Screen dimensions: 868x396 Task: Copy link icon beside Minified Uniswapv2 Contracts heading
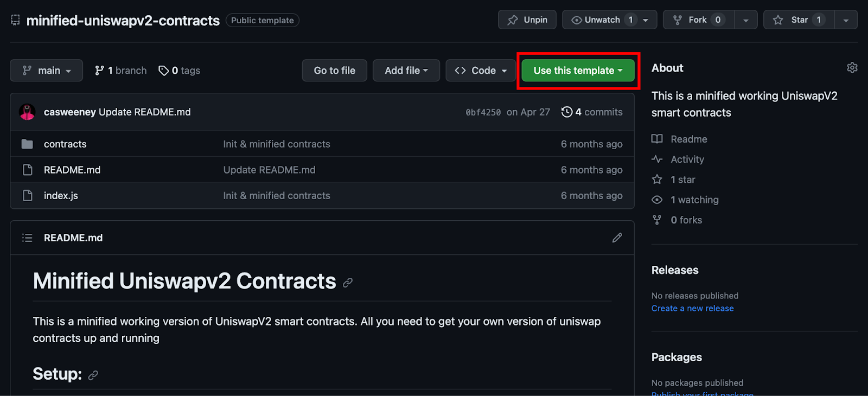click(348, 283)
